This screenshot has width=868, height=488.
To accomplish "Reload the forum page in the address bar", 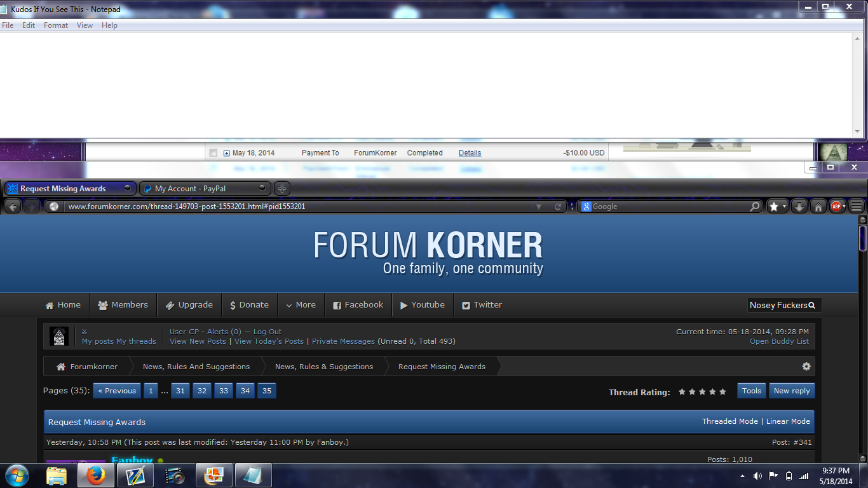I will click(559, 207).
